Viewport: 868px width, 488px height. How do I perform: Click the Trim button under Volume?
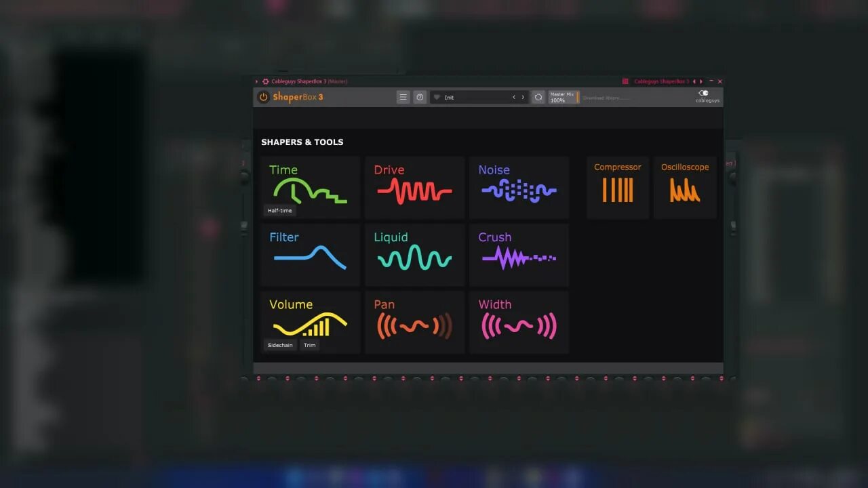(x=309, y=345)
